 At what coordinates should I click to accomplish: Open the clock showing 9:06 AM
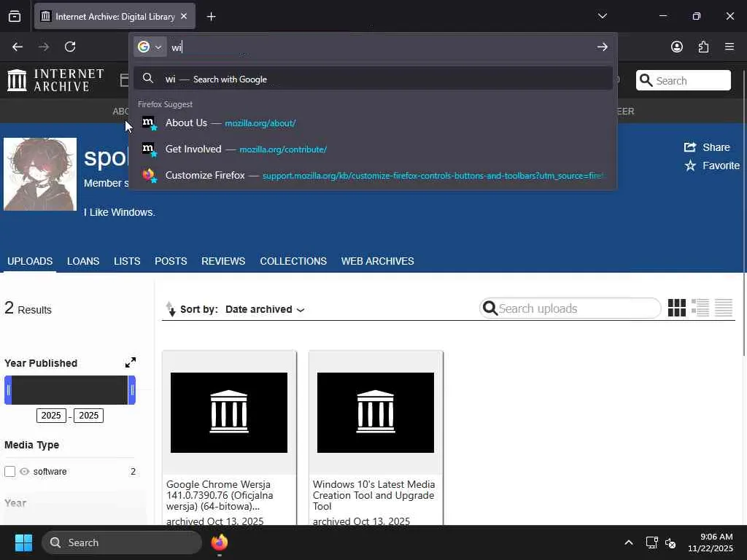(711, 542)
